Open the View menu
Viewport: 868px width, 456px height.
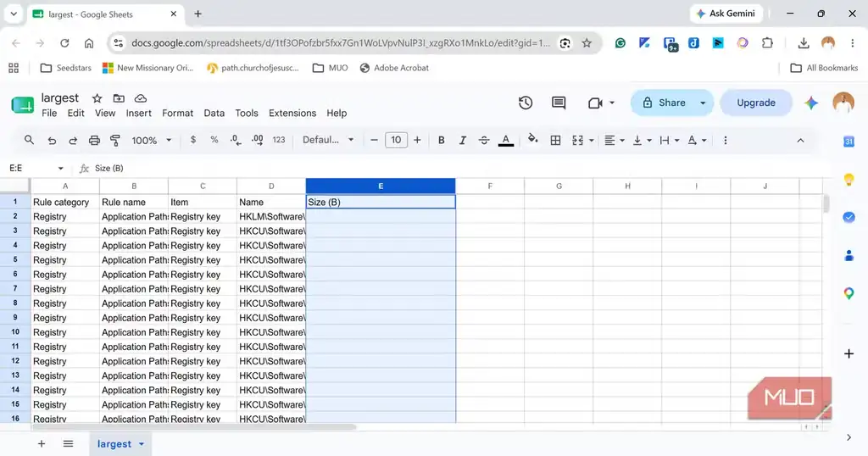coord(105,113)
